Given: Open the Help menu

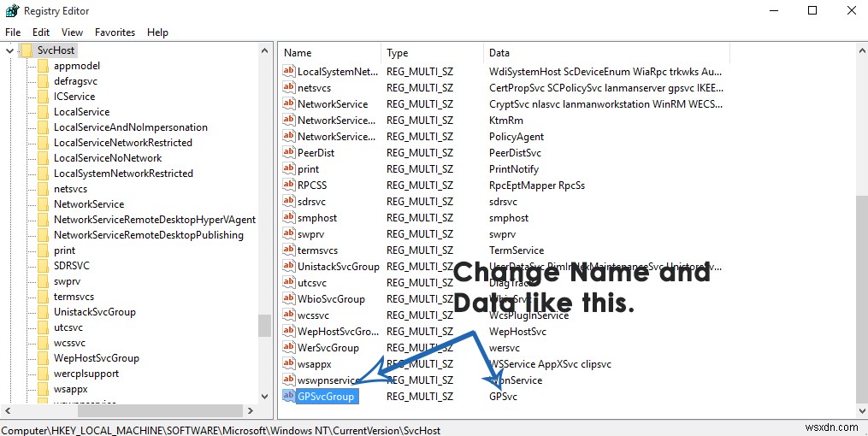Looking at the screenshot, I should coord(157,32).
